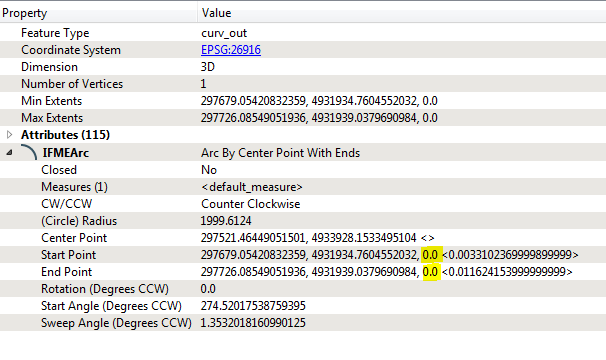
Task: Click the Closed value No
Action: [209, 170]
